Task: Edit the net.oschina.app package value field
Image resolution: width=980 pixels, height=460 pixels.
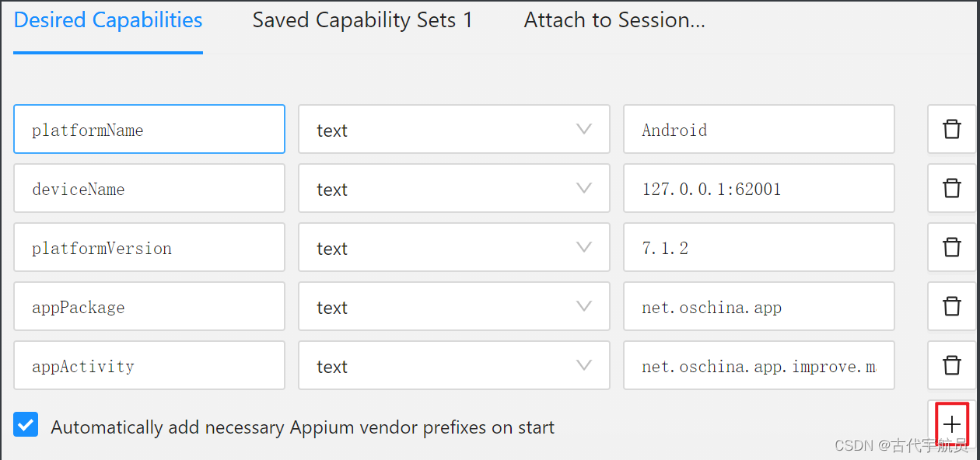Action: tap(758, 307)
